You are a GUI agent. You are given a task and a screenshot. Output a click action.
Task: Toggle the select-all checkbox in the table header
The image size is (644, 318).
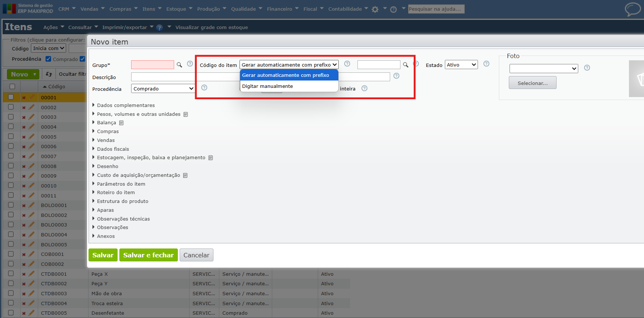tap(12, 86)
